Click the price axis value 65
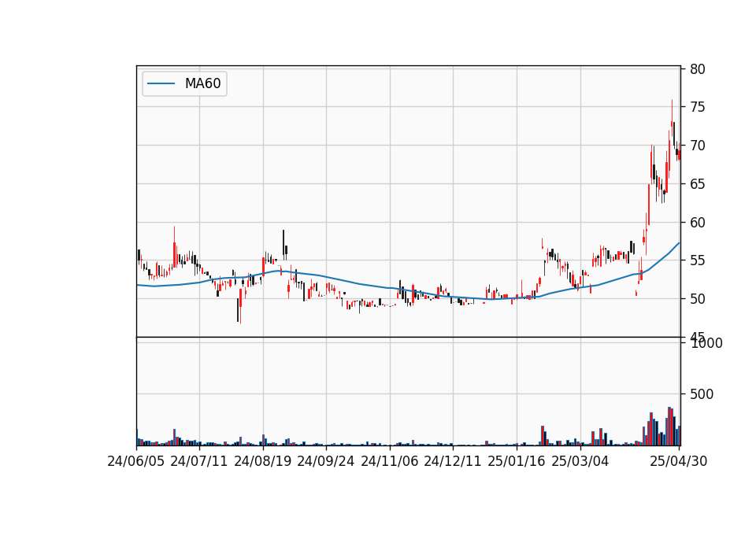Image resolution: width=756 pixels, height=543 pixels. pyautogui.click(x=698, y=184)
